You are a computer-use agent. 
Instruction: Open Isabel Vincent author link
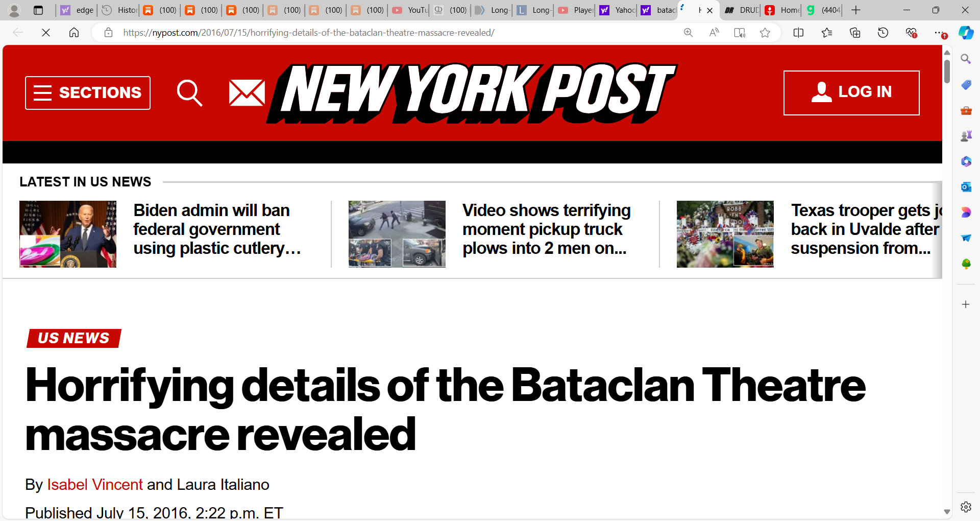95,484
